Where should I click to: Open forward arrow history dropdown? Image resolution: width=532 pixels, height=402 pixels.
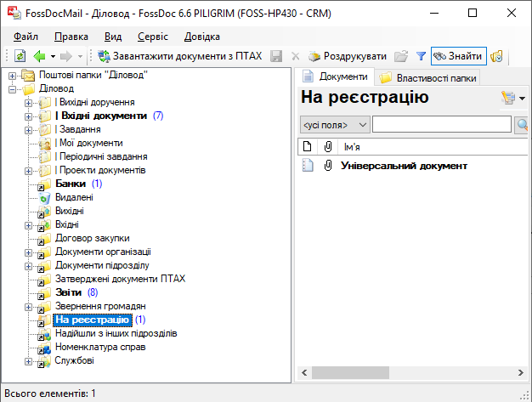[x=80, y=56]
